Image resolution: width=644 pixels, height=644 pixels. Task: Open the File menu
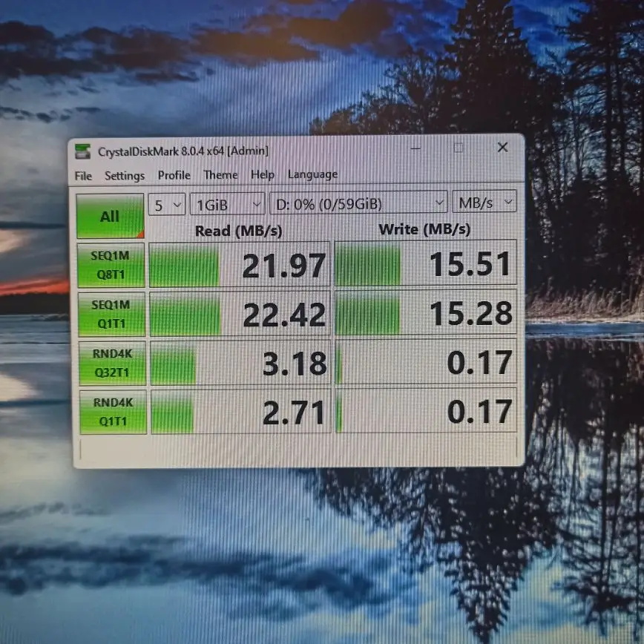tap(83, 176)
